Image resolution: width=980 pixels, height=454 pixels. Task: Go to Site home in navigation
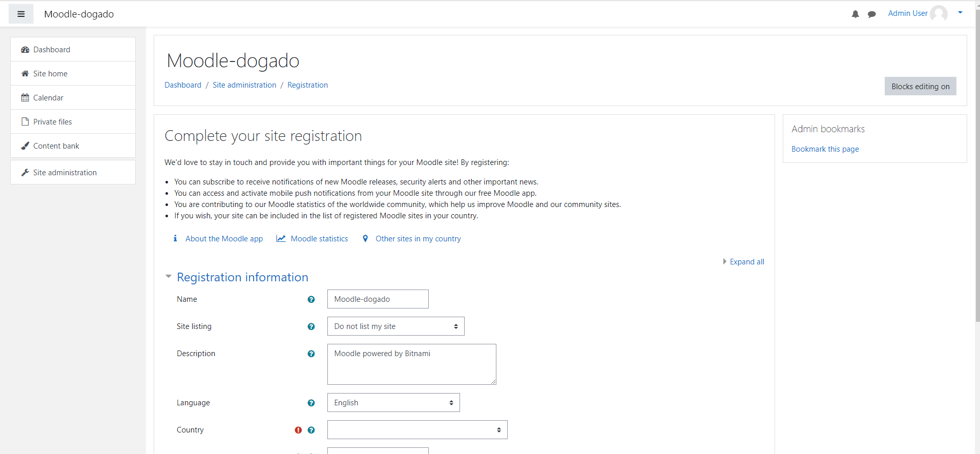73,74
